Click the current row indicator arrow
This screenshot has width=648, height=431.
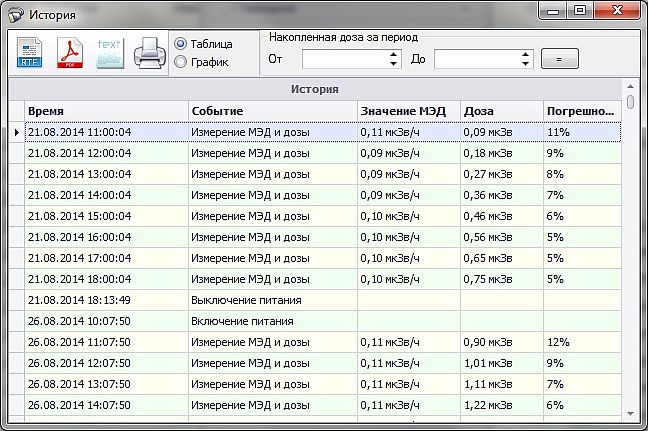[17, 132]
